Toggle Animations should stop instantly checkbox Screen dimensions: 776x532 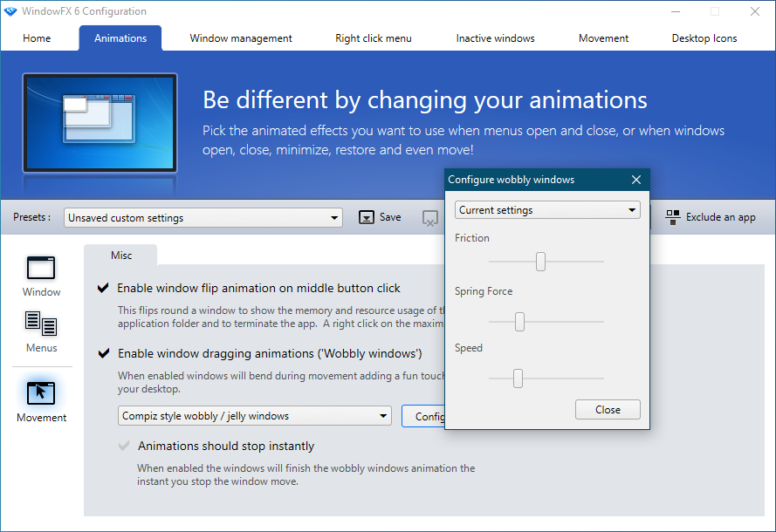point(124,446)
